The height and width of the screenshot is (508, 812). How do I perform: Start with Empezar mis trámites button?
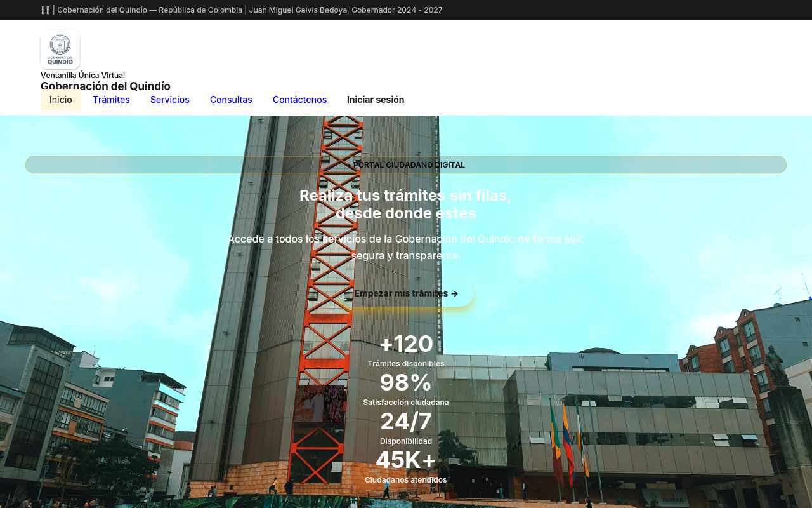(406, 293)
